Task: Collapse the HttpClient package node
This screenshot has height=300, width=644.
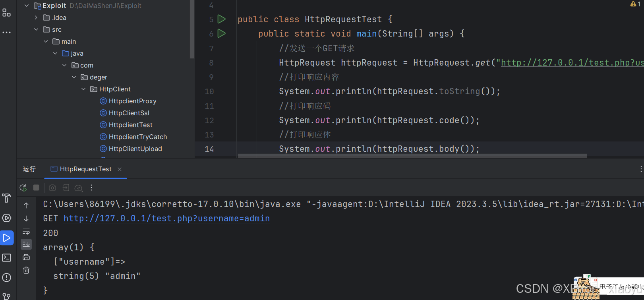Action: [x=84, y=89]
